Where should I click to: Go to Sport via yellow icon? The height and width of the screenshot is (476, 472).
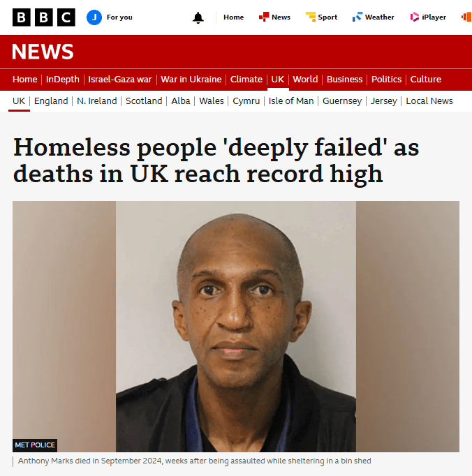(311, 17)
